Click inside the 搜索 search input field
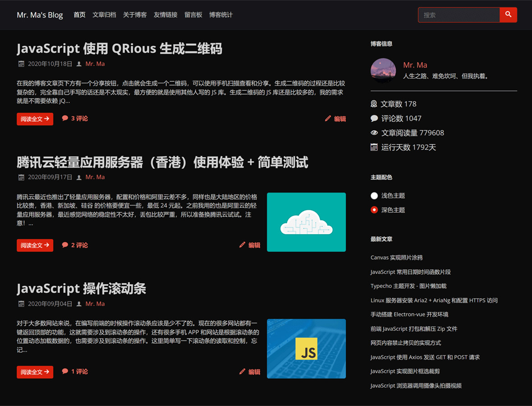The height and width of the screenshot is (406, 532). pos(459,15)
